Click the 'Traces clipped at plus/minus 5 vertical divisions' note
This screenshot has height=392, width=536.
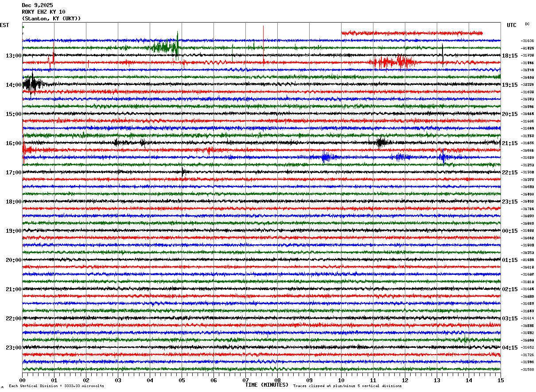coord(348,386)
